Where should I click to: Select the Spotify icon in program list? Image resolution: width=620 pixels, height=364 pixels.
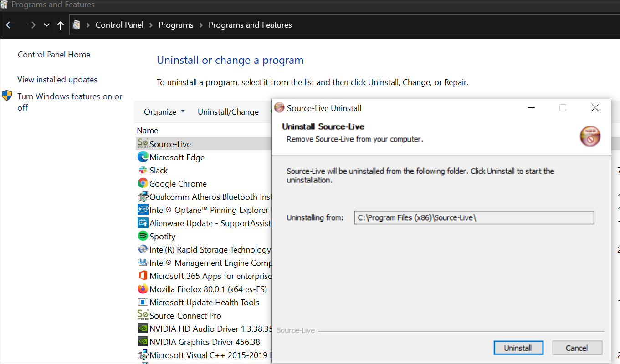coord(143,236)
